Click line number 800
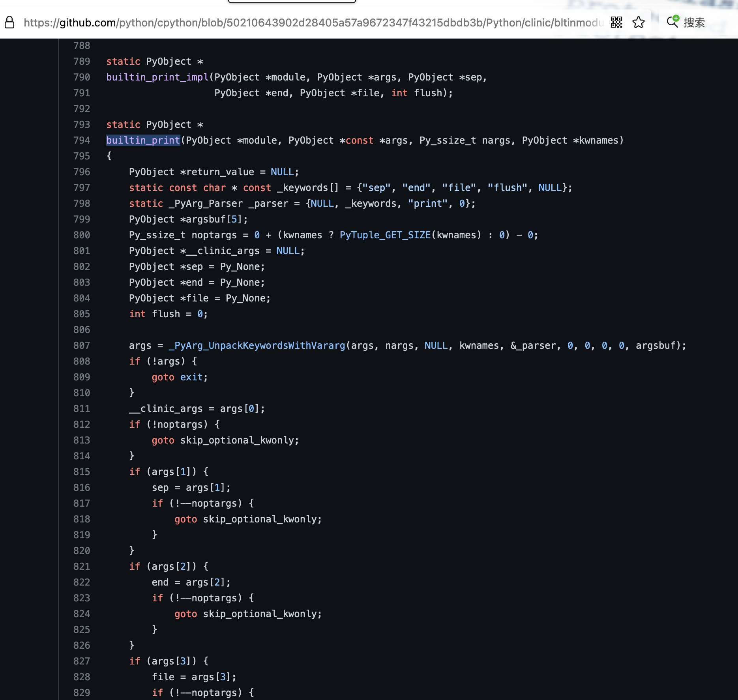Screen dimensions: 738x700 click(x=82, y=235)
